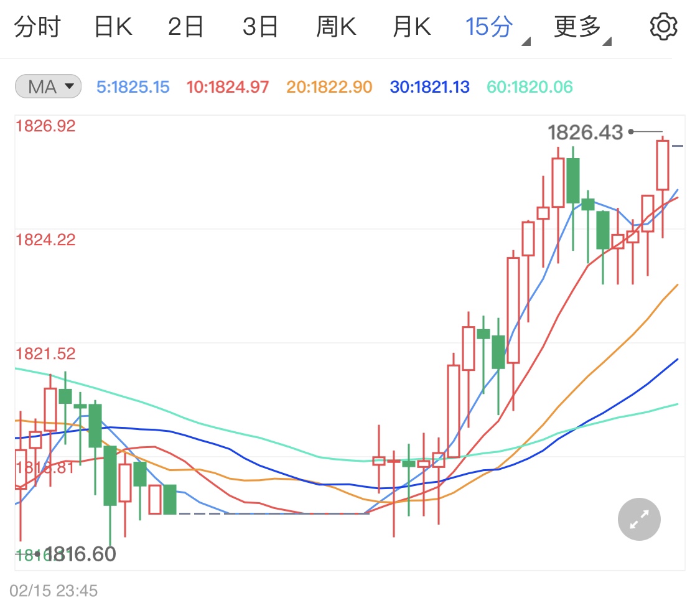Click the price marker dot at 1826.43
This screenshot has height=603, width=700.
coord(631,131)
